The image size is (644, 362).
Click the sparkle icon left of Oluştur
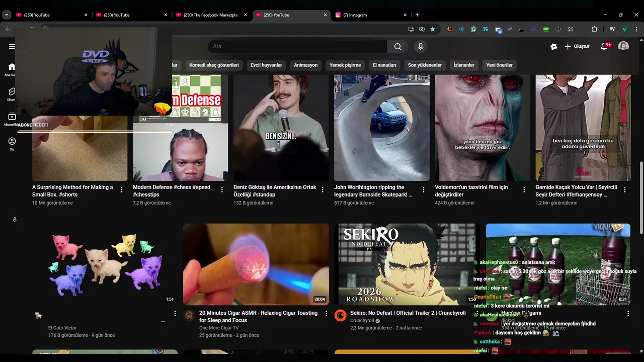pos(554,47)
